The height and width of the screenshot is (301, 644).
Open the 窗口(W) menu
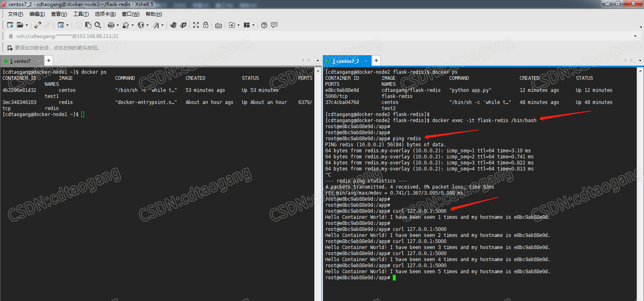pyautogui.click(x=130, y=14)
